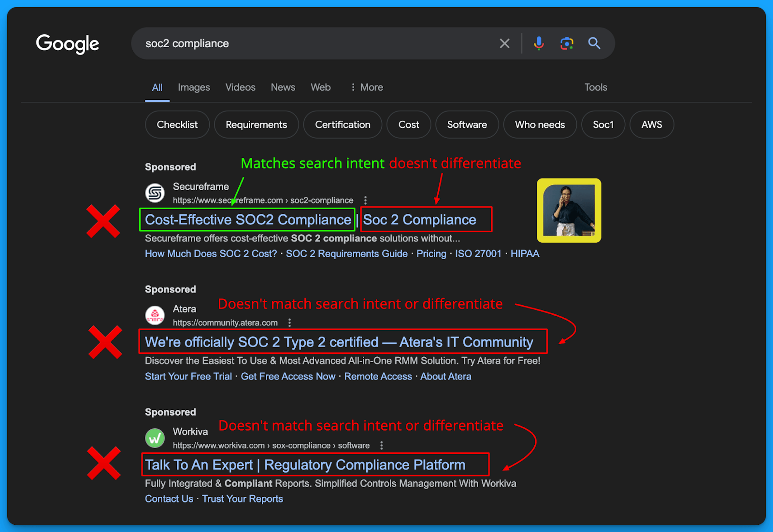
Task: Click the magnifying glass search icon
Action: (594, 43)
